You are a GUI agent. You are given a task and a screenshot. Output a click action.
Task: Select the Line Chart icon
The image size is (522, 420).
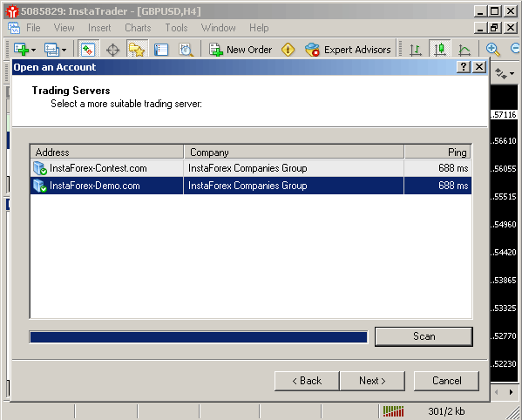click(x=464, y=50)
